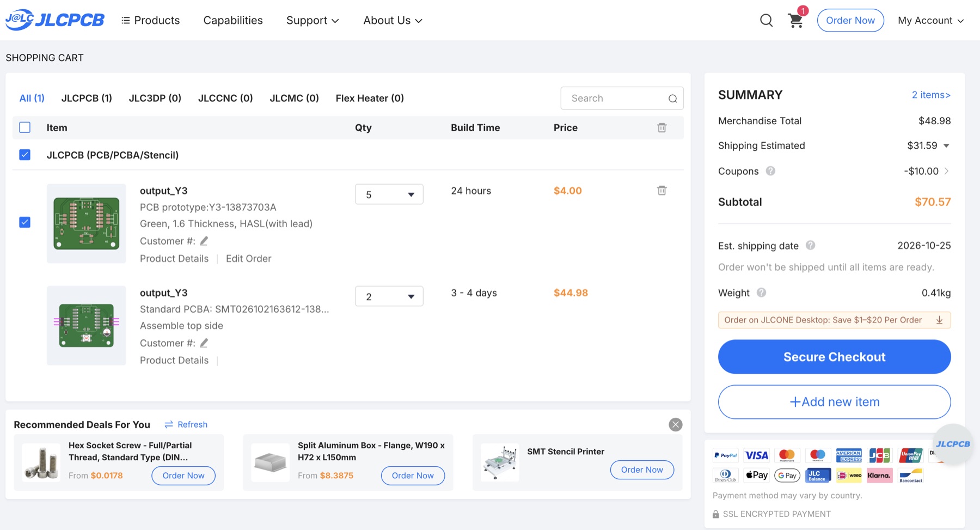Screen dimensions: 980x530
Task: Select the JLC3DP (0) tab
Action: 155,98
